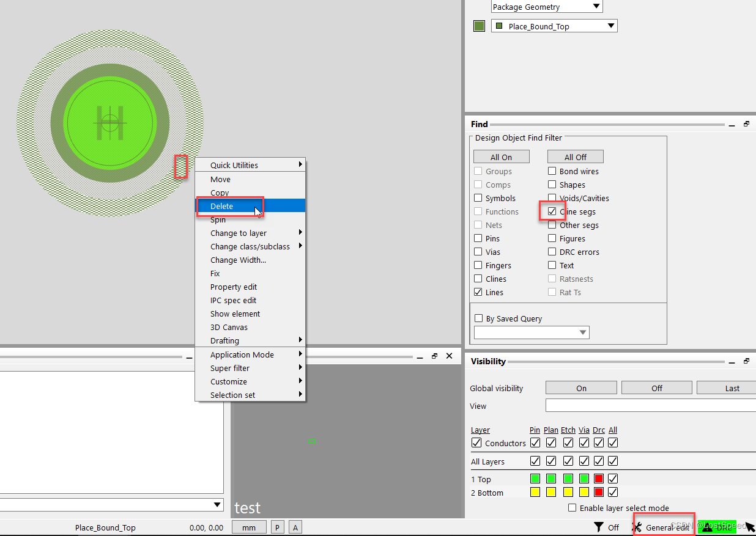Minimize the Visibility panel

tap(732, 362)
